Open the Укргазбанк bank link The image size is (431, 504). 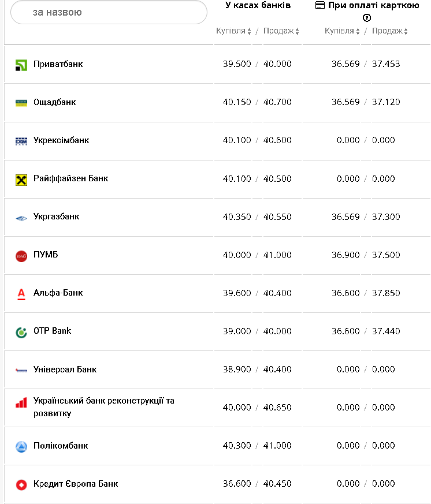(x=57, y=216)
